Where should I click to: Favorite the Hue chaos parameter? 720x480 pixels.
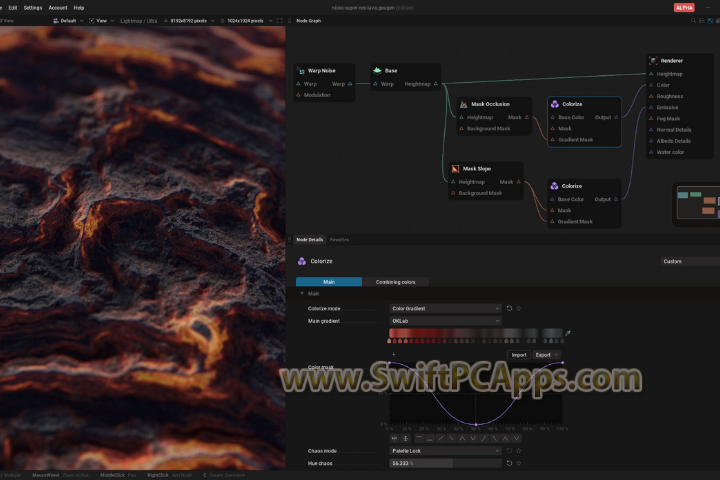point(519,463)
